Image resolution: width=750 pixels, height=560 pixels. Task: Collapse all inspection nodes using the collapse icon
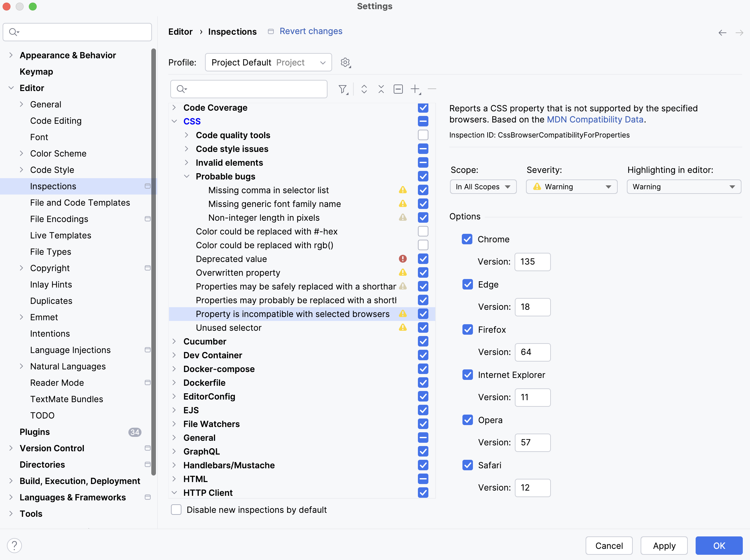(x=381, y=89)
